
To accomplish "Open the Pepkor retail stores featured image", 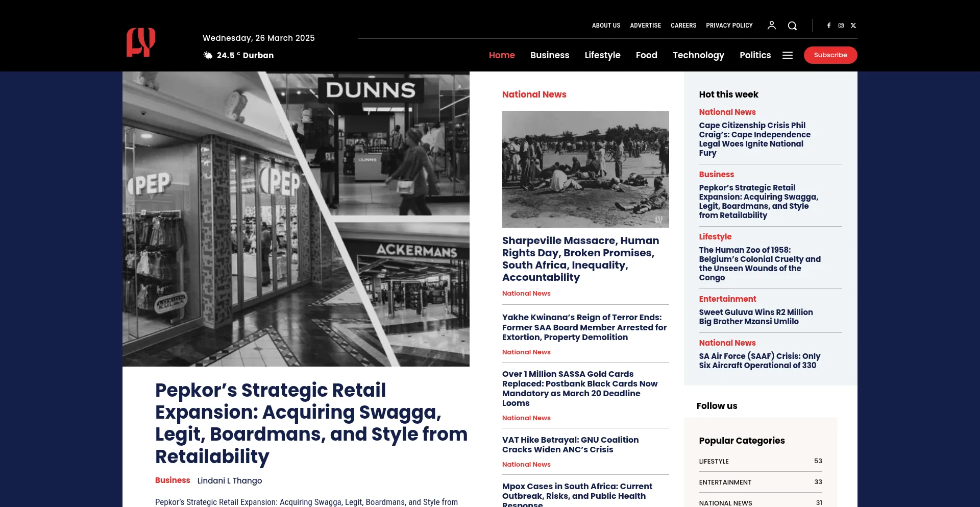I will click(296, 219).
